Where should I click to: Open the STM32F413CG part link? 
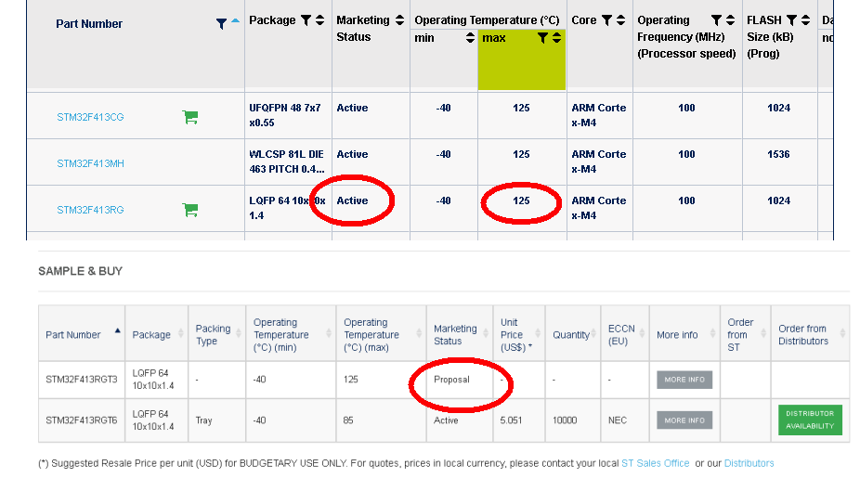pyautogui.click(x=90, y=117)
